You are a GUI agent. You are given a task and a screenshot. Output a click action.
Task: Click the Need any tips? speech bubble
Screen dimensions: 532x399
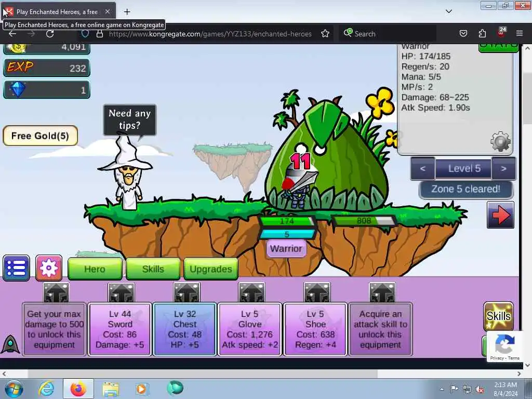tap(129, 119)
